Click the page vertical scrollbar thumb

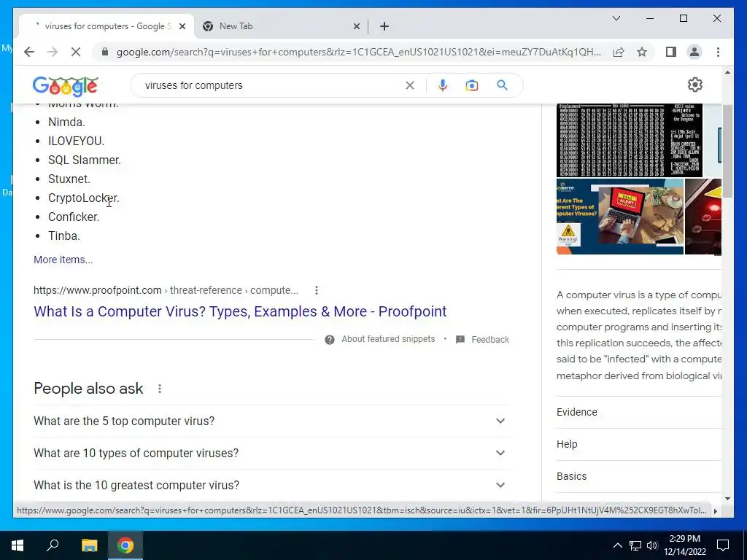click(x=727, y=150)
